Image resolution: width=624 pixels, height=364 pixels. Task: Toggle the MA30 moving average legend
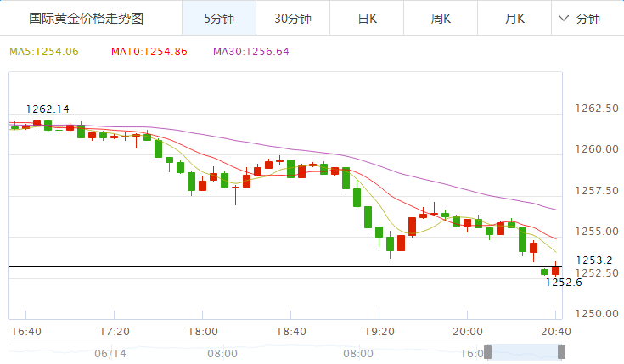pos(250,52)
